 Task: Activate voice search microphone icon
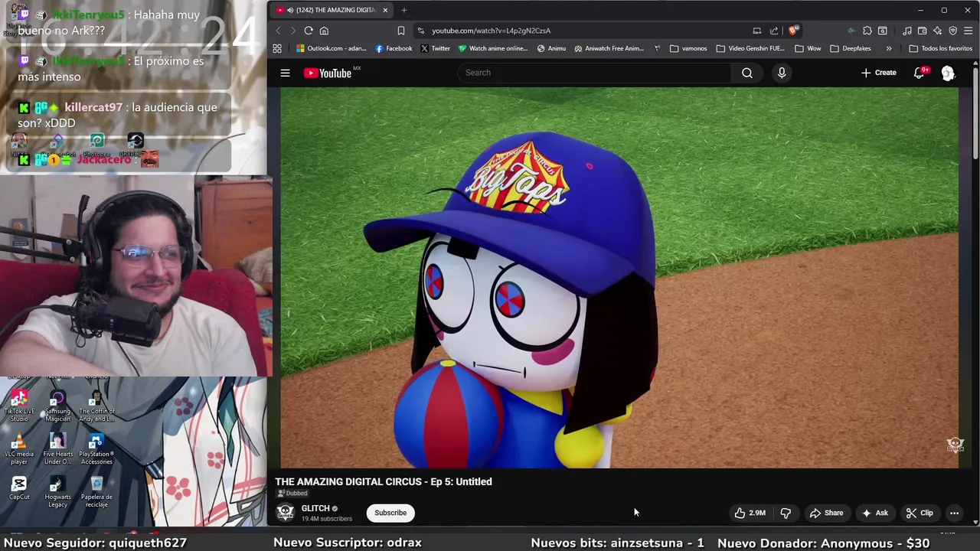[781, 73]
